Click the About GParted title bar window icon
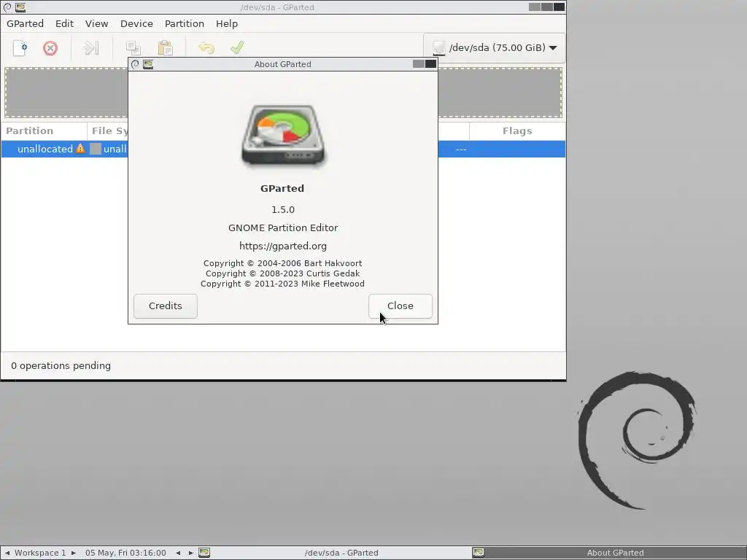Screen dimensions: 747x560 [x=148, y=64]
